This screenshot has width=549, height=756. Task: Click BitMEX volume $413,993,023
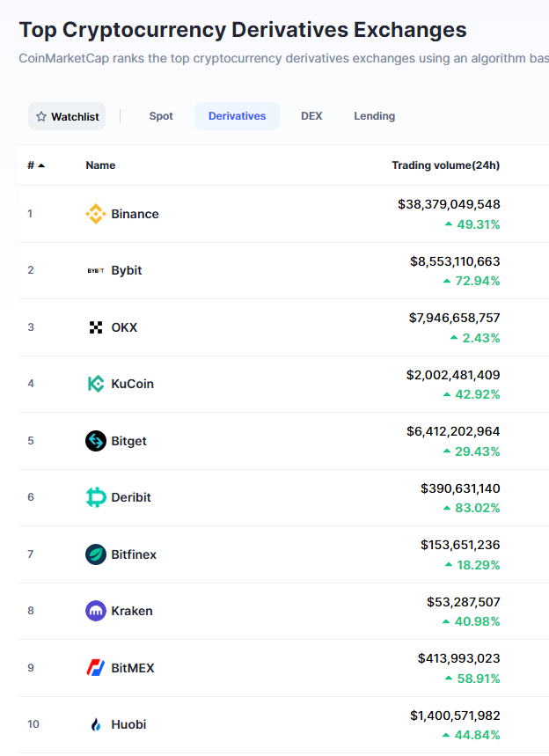459,658
